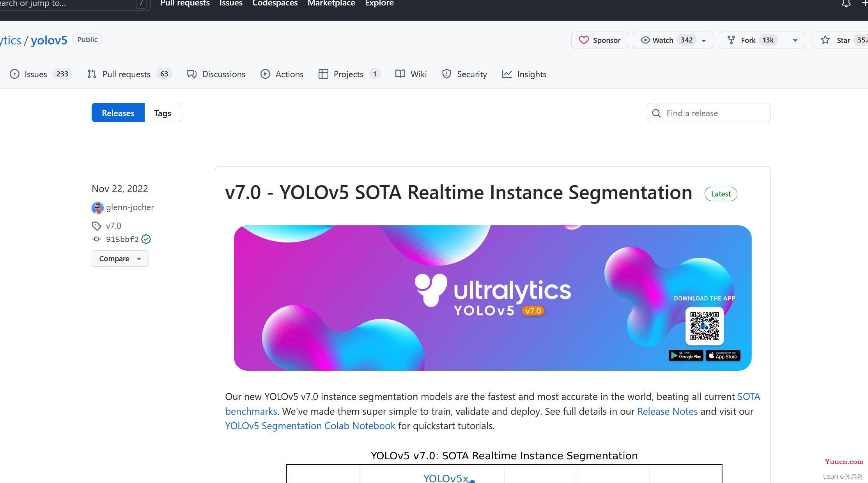Open Codespaces in top navigation
Viewport: 868px width, 483px height.
pyautogui.click(x=275, y=4)
